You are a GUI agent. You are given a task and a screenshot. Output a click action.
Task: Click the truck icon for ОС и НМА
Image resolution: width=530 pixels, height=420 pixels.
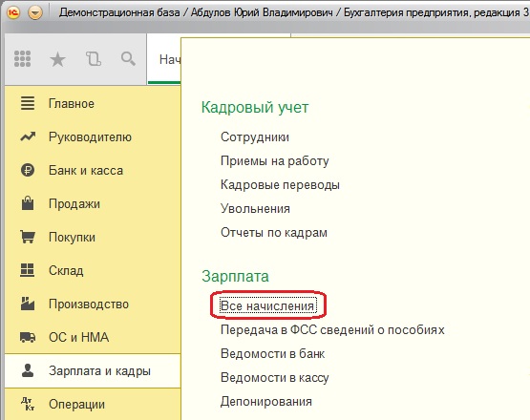28,337
